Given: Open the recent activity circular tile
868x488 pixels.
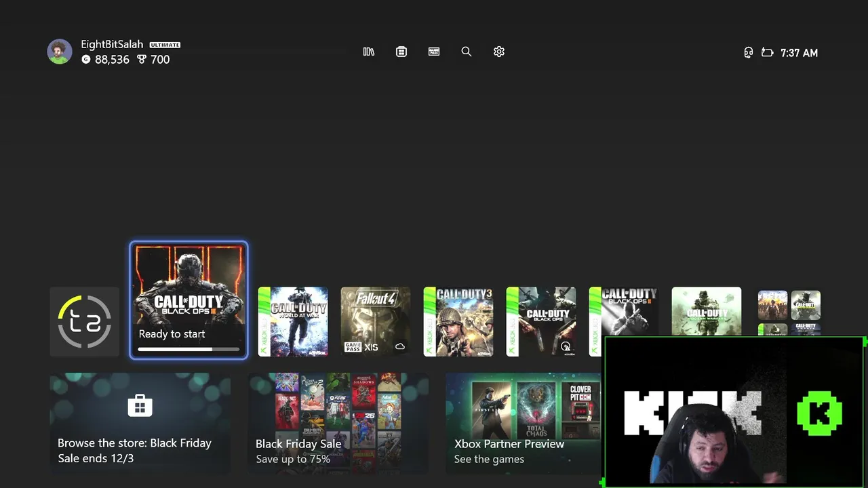Looking at the screenshot, I should pyautogui.click(x=85, y=322).
